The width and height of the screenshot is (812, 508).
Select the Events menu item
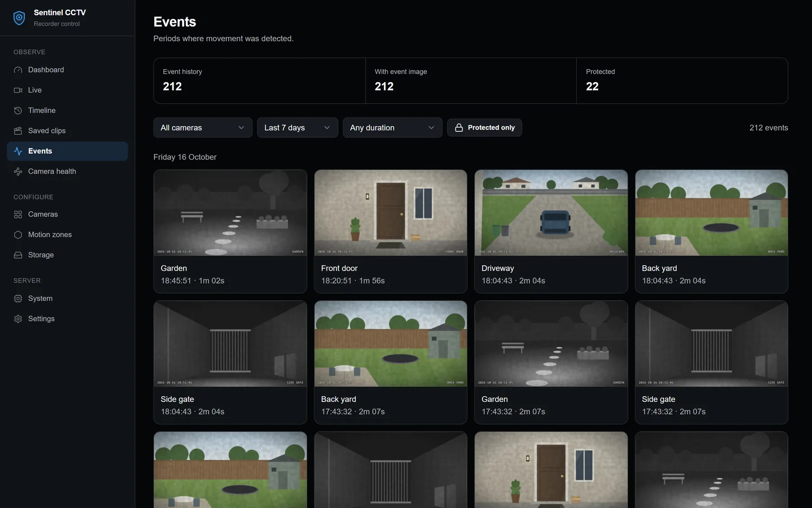[67, 151]
